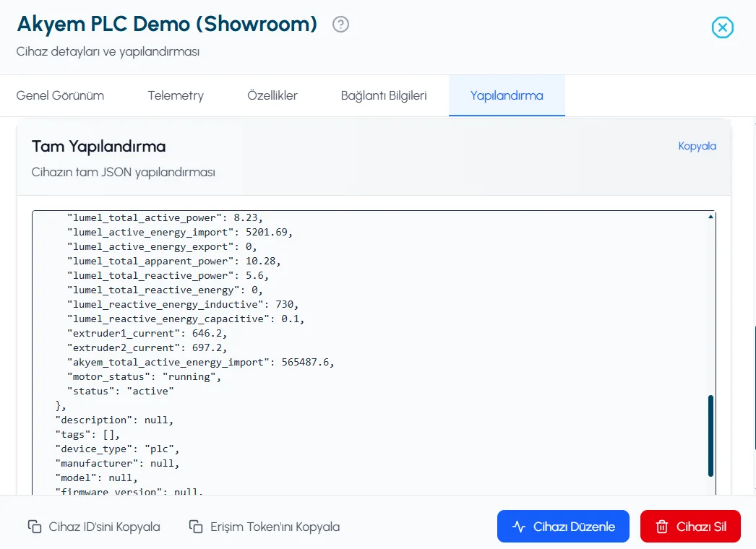Click the "akyem_total_active_energy_import" line

[x=201, y=363]
